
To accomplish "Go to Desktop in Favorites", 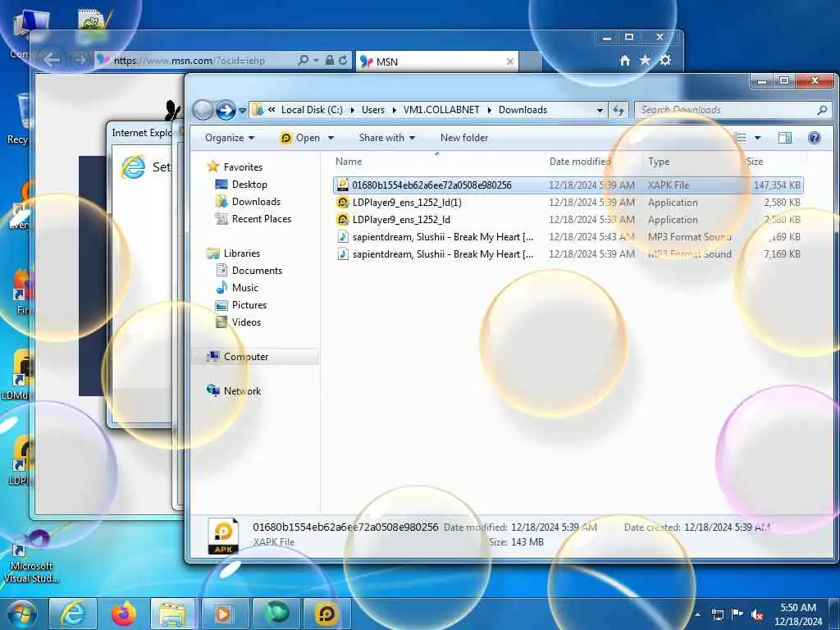I will [249, 185].
